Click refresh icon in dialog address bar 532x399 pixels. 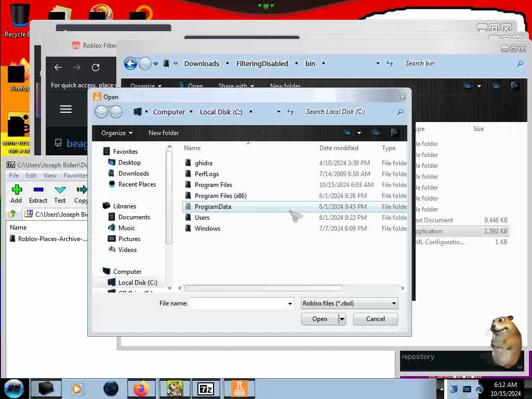pos(290,112)
